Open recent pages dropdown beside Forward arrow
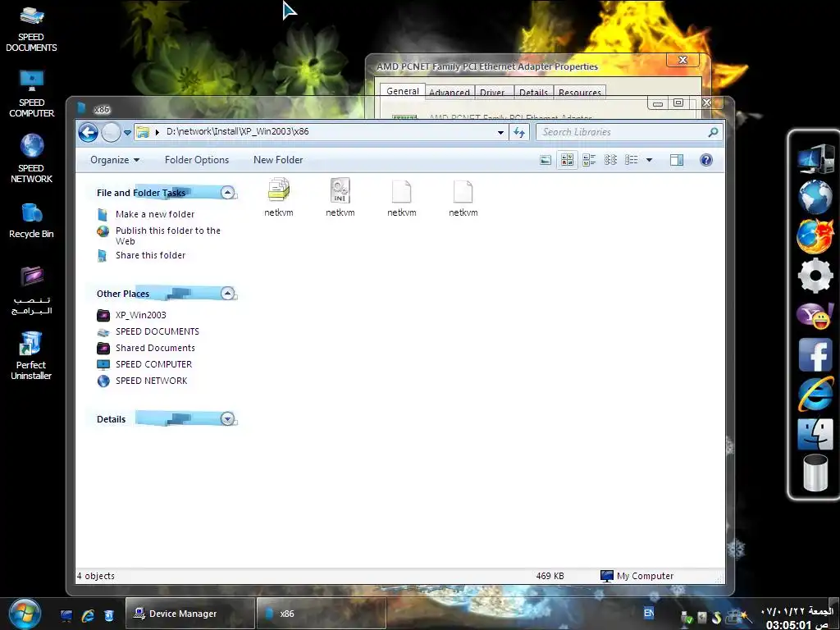This screenshot has width=840, height=630. pos(127,132)
